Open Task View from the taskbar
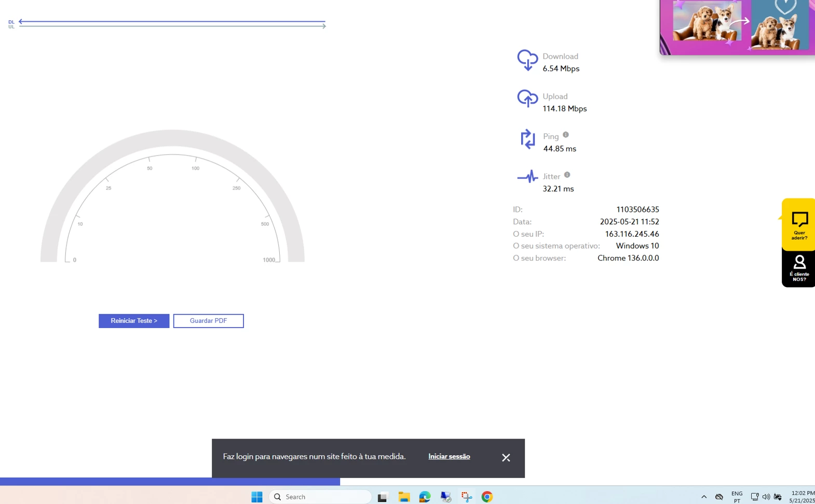This screenshot has height=504, width=815. [383, 497]
